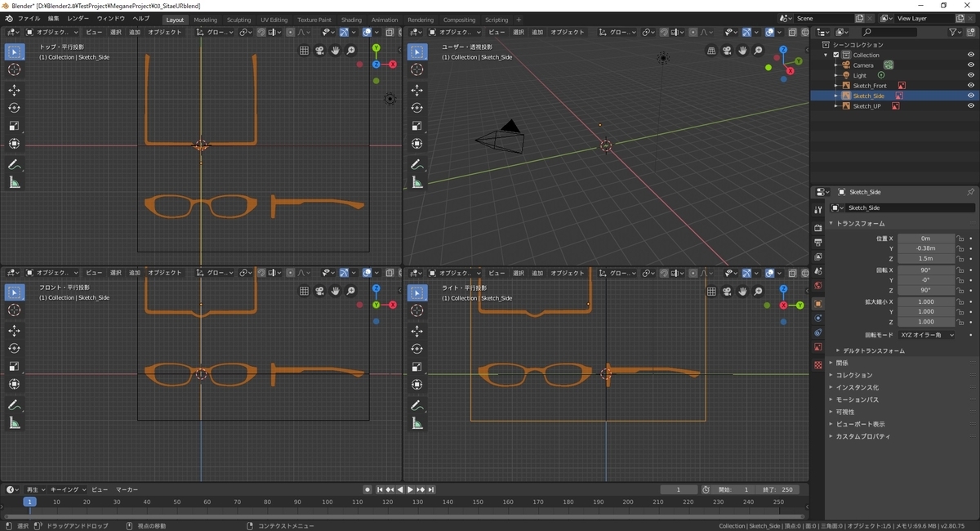The width and height of the screenshot is (980, 531).
Task: Open Render properties tab
Action: pos(818,227)
